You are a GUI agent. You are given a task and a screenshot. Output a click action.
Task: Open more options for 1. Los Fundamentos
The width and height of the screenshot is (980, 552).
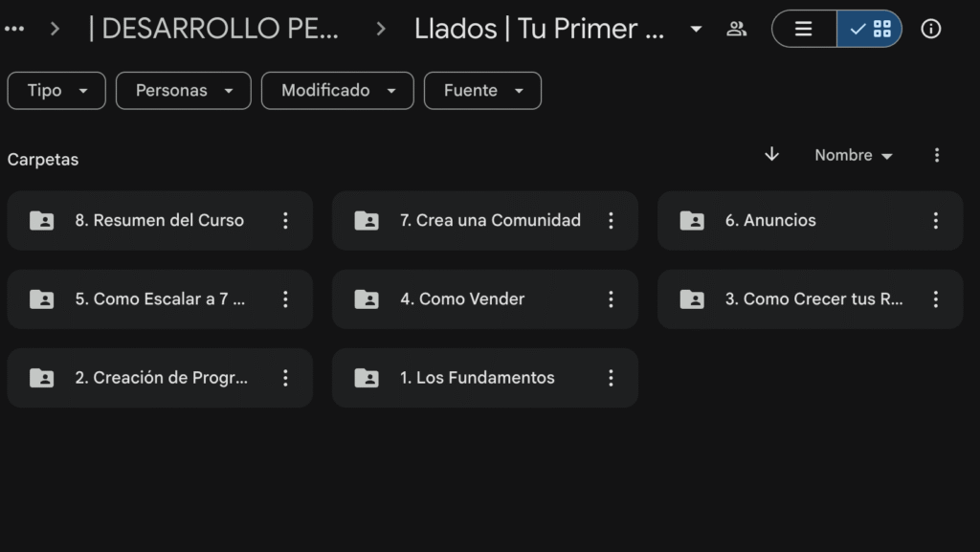pyautogui.click(x=611, y=378)
